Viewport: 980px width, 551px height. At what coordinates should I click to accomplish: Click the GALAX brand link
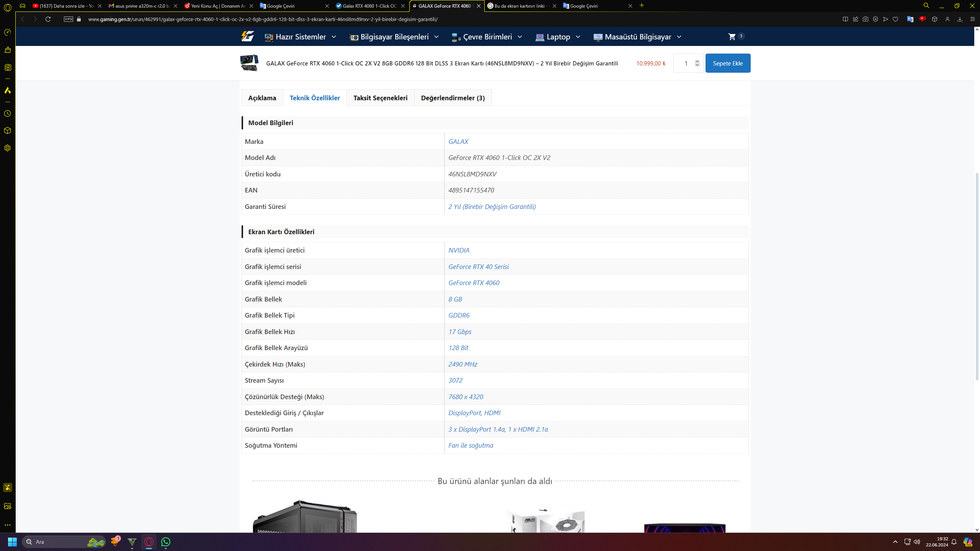tap(458, 142)
